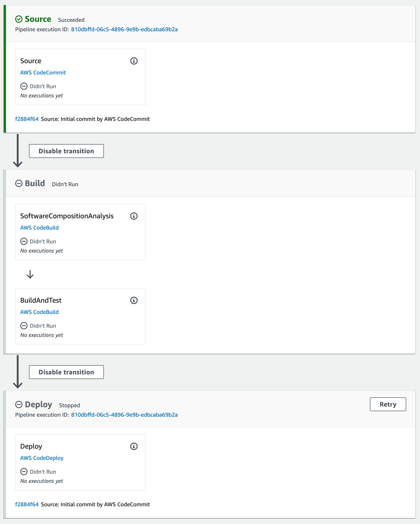Click the info icon on the BuildAndTest action
Viewport: 420px width, 524px height.
pyautogui.click(x=134, y=300)
